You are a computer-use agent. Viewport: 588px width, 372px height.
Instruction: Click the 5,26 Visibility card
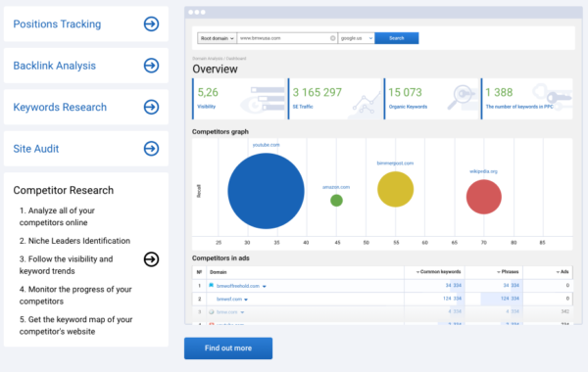238,99
